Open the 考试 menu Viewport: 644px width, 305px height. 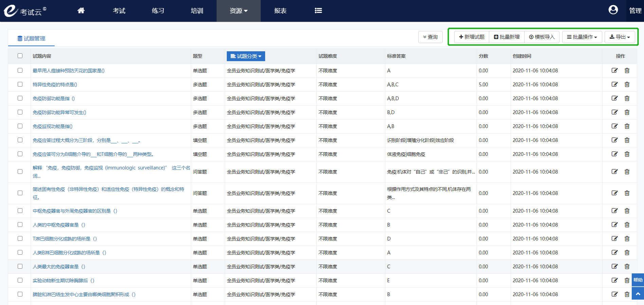point(119,11)
